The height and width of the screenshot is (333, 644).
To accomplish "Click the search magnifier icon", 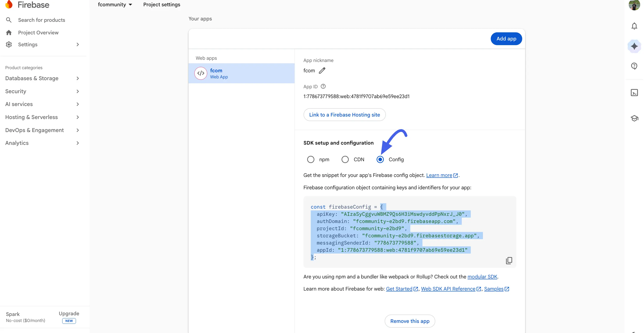I will coord(9,20).
